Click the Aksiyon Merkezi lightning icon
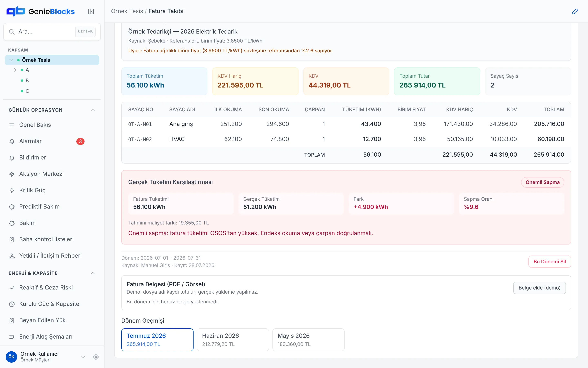 tap(12, 174)
